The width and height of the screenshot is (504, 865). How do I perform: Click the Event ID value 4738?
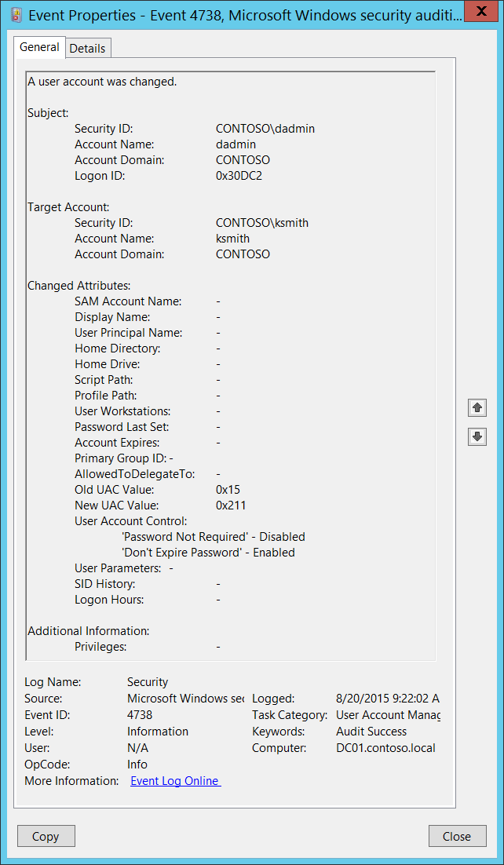pos(140,715)
